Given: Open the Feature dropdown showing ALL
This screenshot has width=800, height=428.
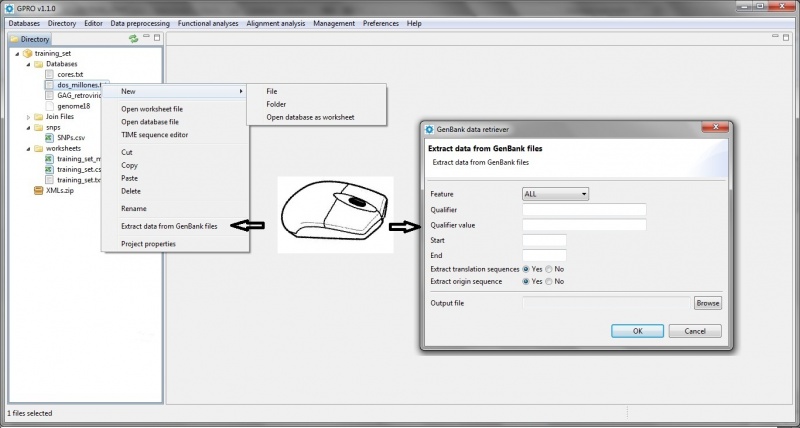Looking at the screenshot, I should 555,193.
